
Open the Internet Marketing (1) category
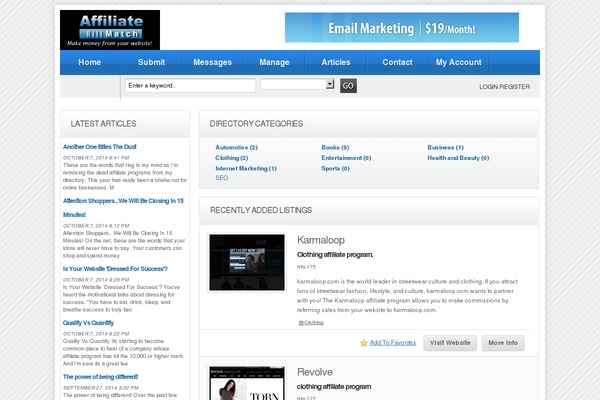click(x=246, y=168)
